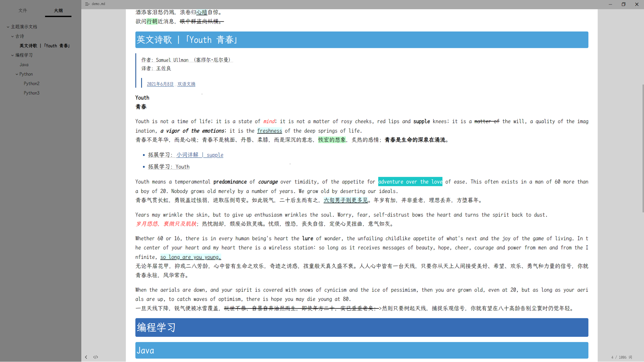Click the vertical scrollbar thumb
The image size is (644, 362).
click(x=643, y=148)
